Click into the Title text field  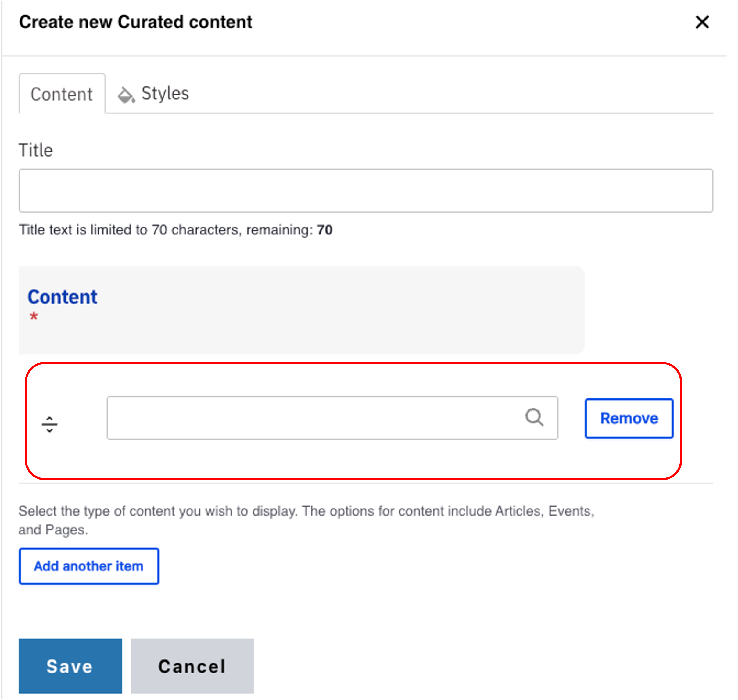365,191
